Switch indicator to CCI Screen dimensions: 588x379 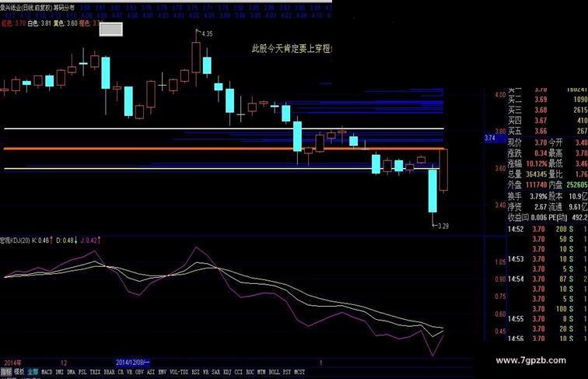[x=239, y=372]
